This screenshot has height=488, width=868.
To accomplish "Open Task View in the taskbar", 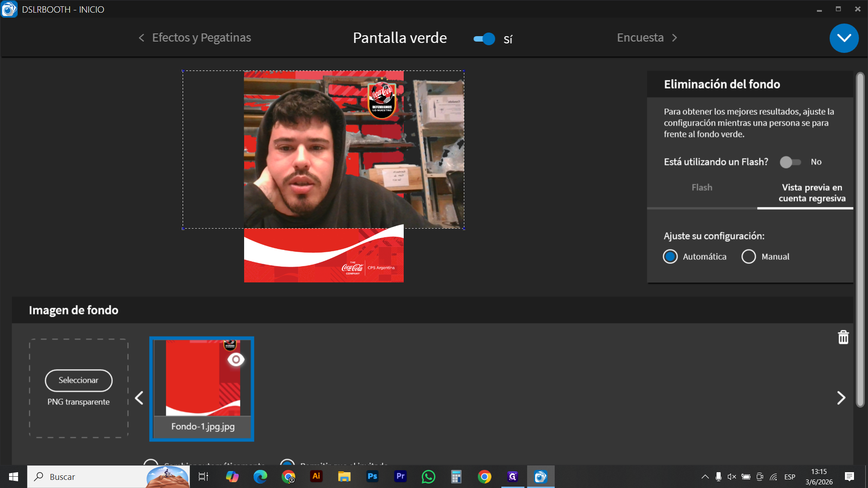I will (x=203, y=477).
